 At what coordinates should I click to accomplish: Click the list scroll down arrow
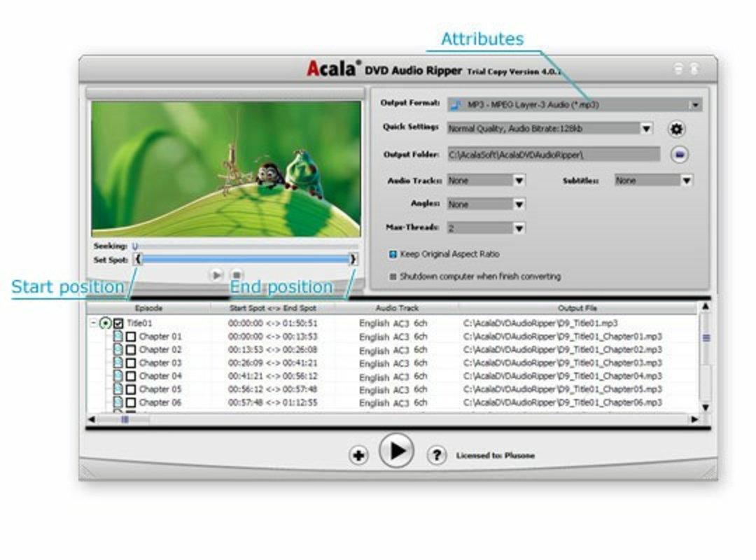tap(706, 407)
